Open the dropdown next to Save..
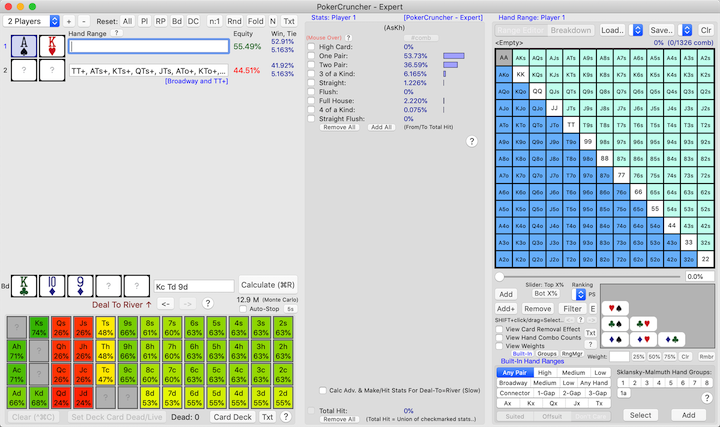 [686, 30]
